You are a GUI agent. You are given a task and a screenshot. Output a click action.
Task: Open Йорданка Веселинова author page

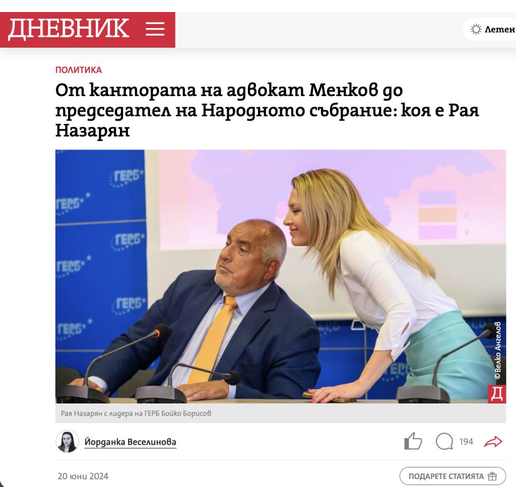tap(130, 442)
